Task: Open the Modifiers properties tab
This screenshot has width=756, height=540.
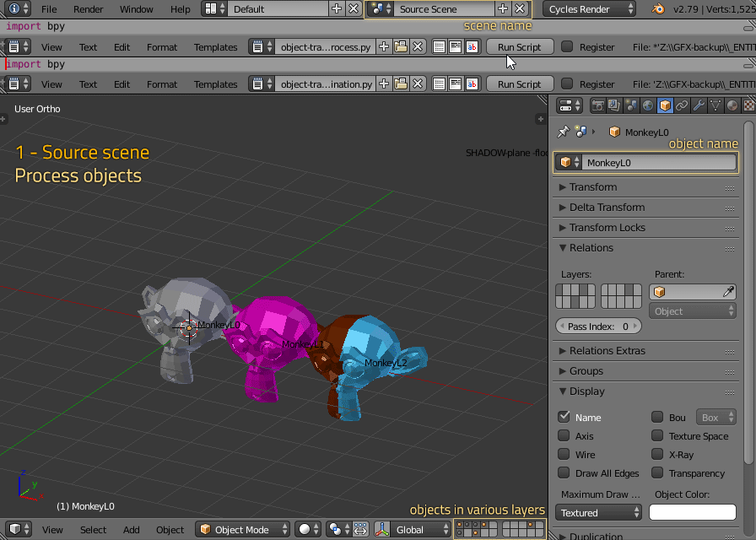Action: coord(699,105)
